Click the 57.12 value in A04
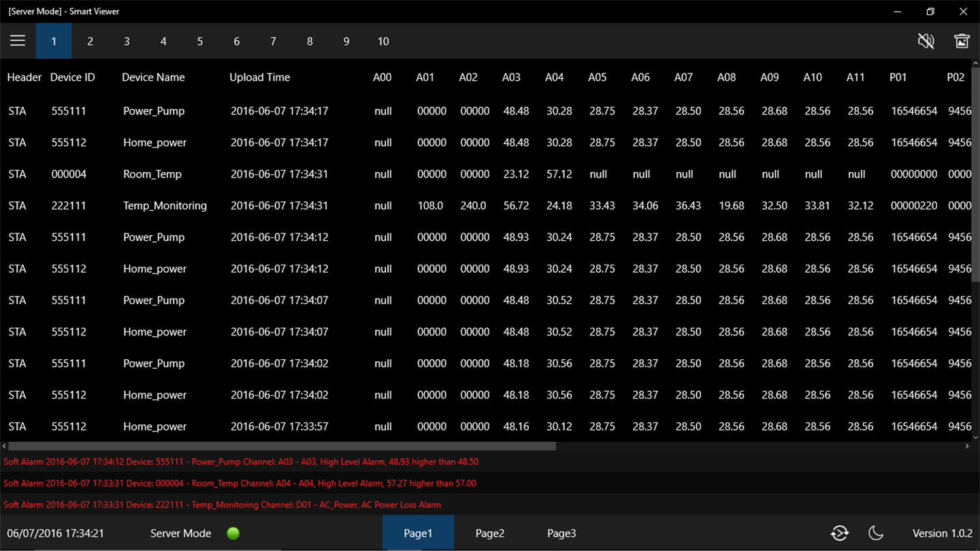Viewport: 980px width, 551px height. (x=559, y=174)
